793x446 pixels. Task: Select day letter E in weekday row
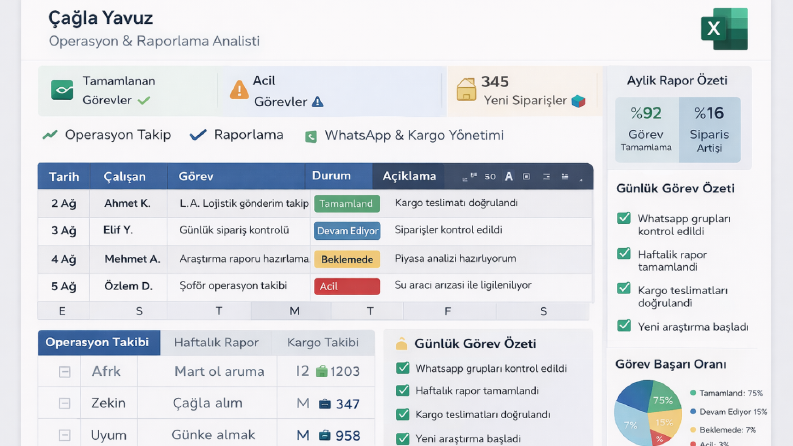point(62,311)
